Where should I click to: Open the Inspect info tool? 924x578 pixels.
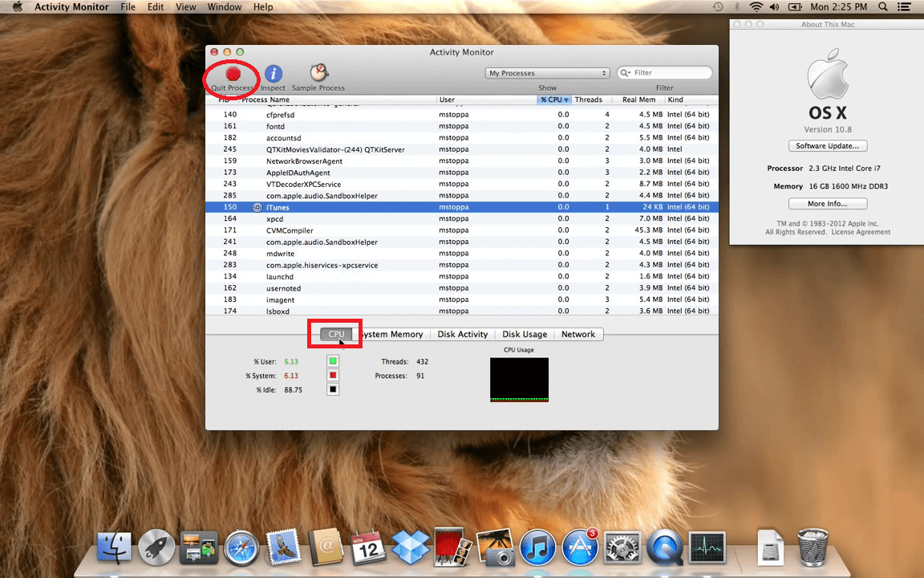[273, 74]
